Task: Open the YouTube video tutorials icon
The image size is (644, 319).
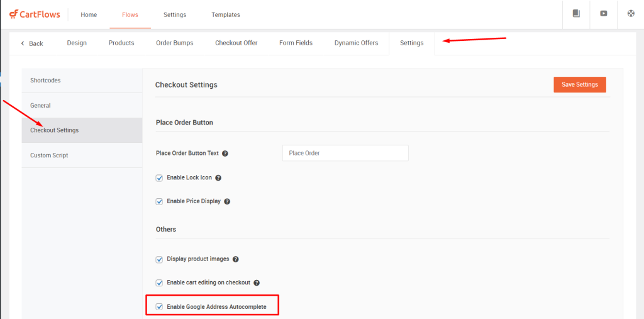Action: (x=603, y=14)
